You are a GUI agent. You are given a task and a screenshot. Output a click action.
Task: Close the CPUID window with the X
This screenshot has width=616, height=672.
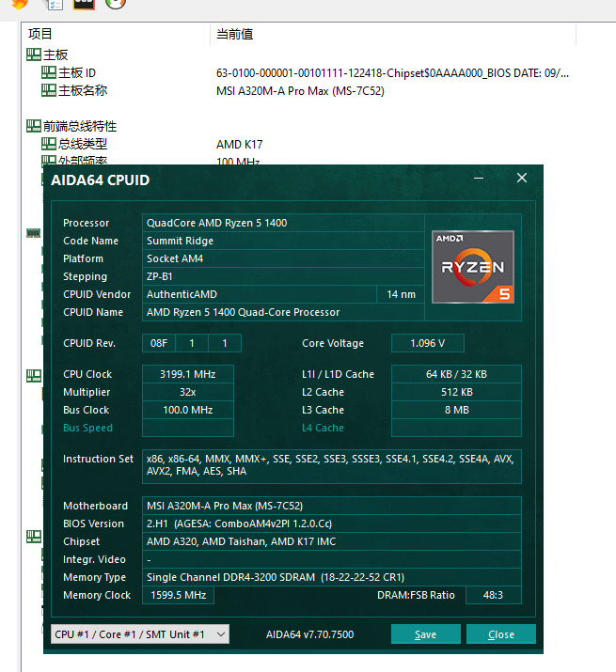pos(522,178)
